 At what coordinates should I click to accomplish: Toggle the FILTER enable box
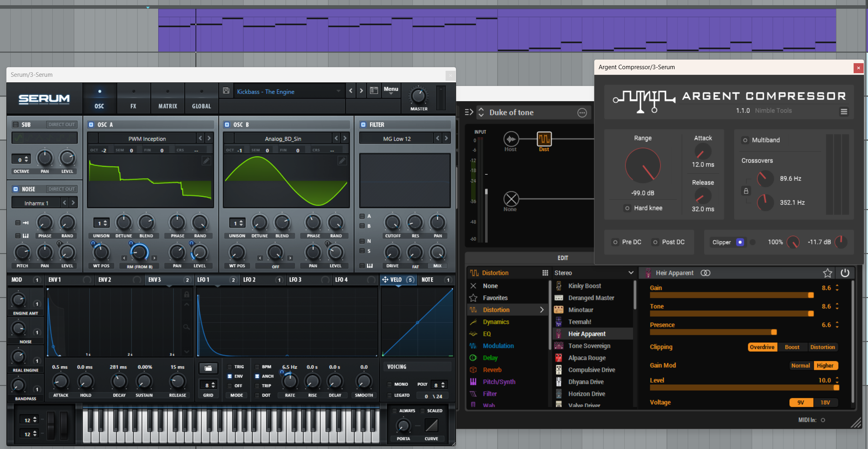(x=363, y=125)
